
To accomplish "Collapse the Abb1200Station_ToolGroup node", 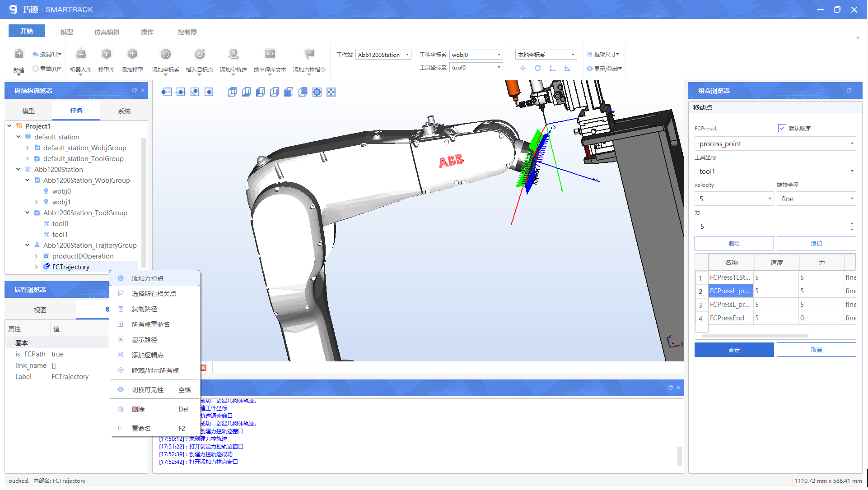I will pos(28,213).
